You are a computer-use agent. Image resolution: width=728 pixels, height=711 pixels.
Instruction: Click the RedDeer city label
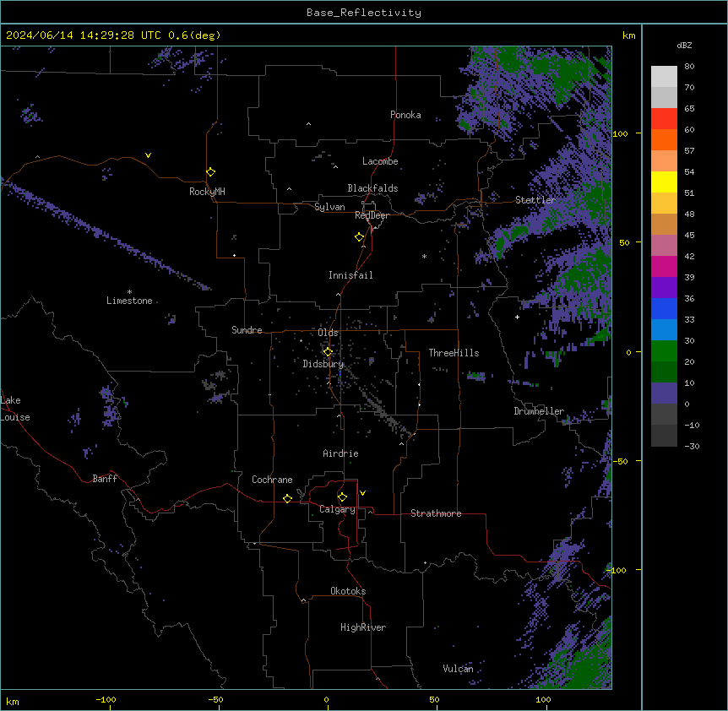[372, 215]
